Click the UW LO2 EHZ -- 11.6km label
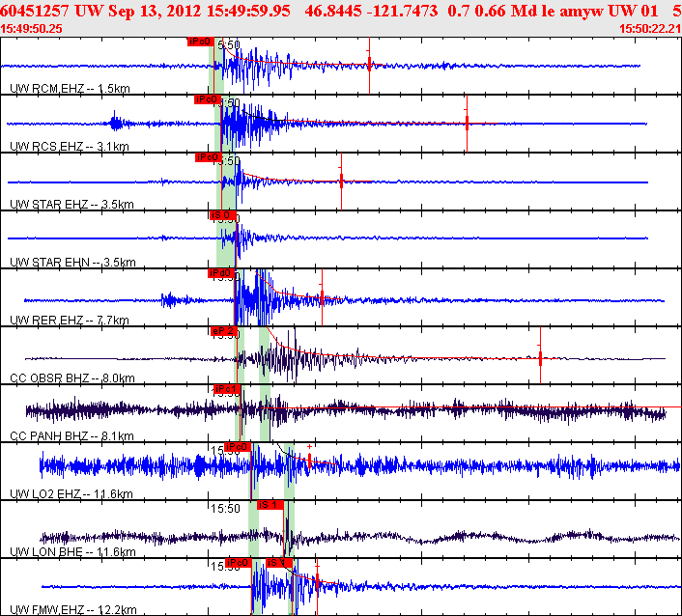 click(71, 493)
